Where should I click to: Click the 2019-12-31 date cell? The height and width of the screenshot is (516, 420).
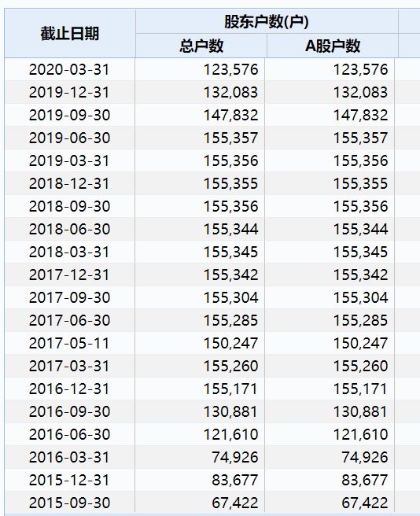pos(69,92)
